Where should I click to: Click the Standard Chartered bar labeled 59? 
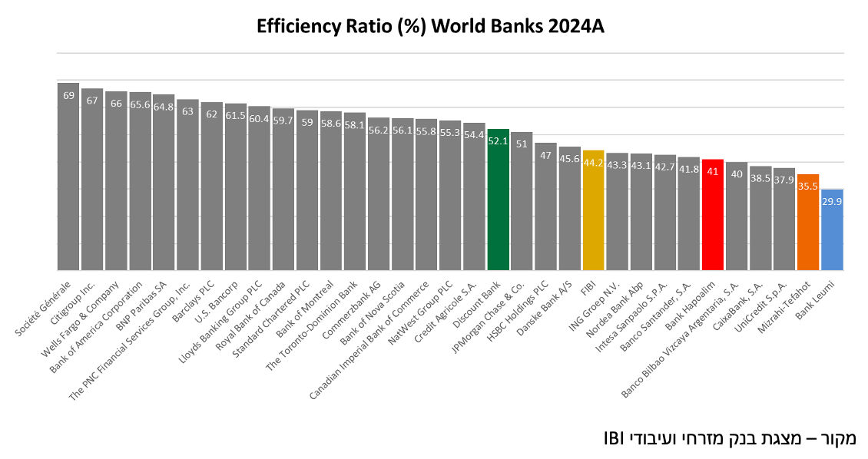click(307, 190)
